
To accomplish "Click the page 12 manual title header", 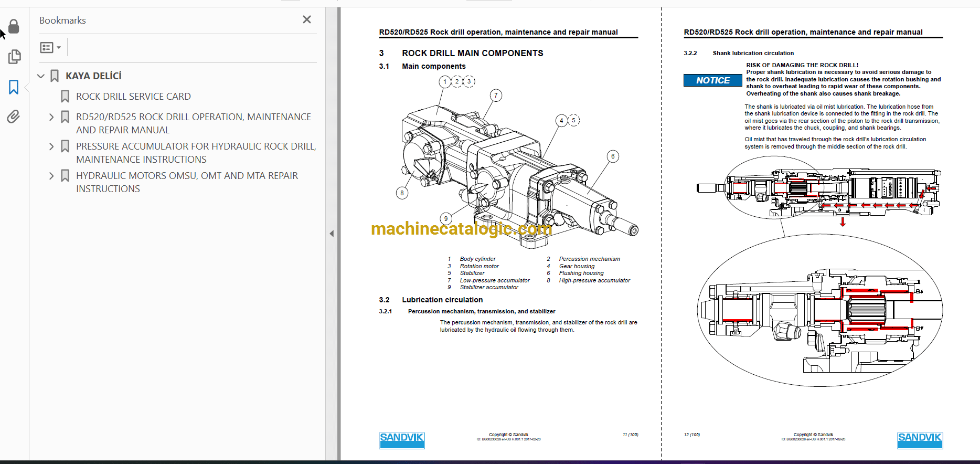I will [x=803, y=32].
